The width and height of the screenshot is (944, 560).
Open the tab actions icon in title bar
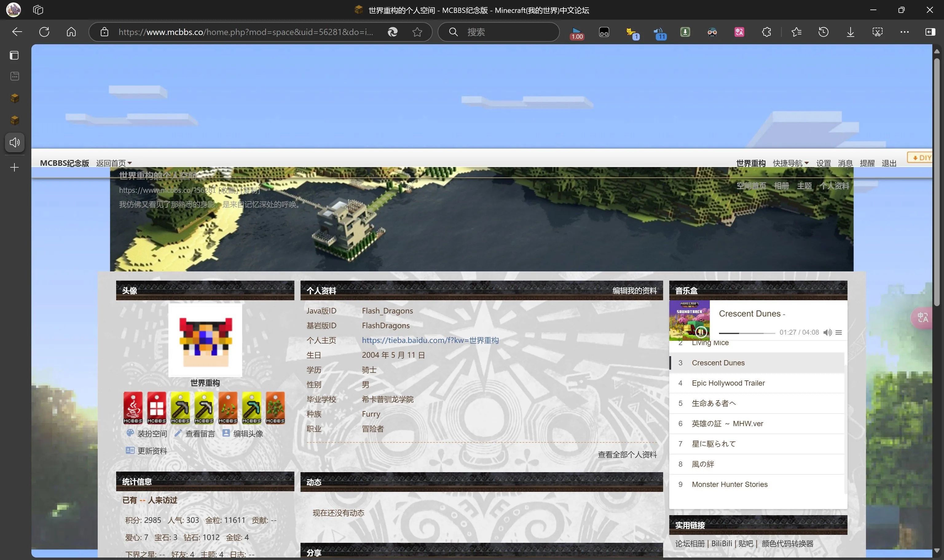38,10
